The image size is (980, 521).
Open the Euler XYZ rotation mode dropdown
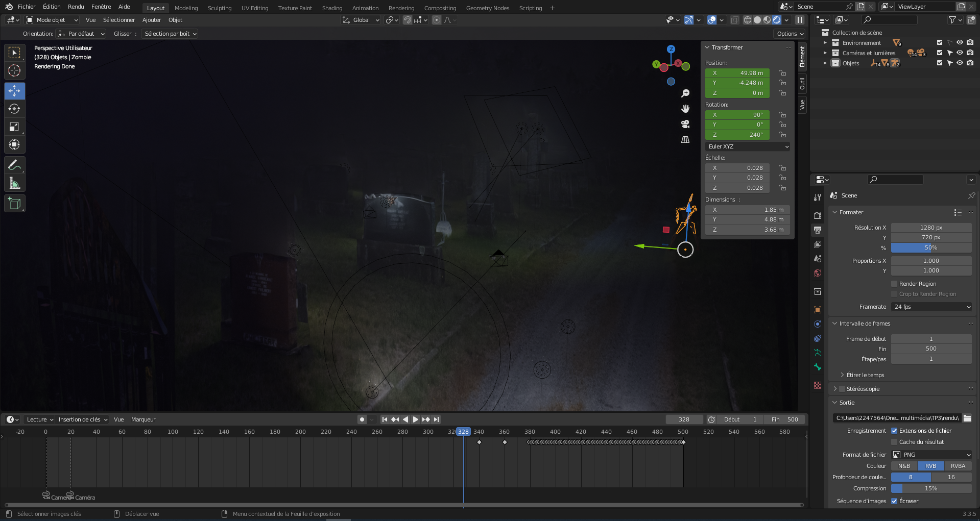[x=748, y=146]
